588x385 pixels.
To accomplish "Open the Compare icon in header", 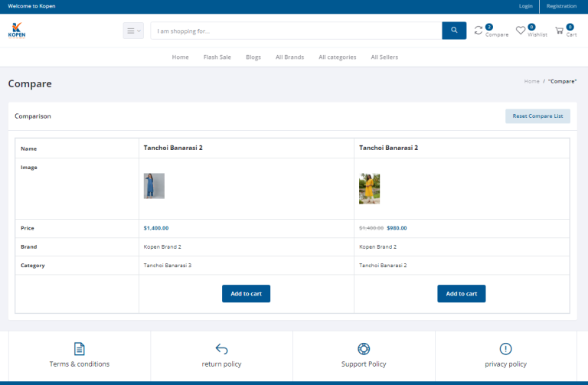I will [479, 31].
